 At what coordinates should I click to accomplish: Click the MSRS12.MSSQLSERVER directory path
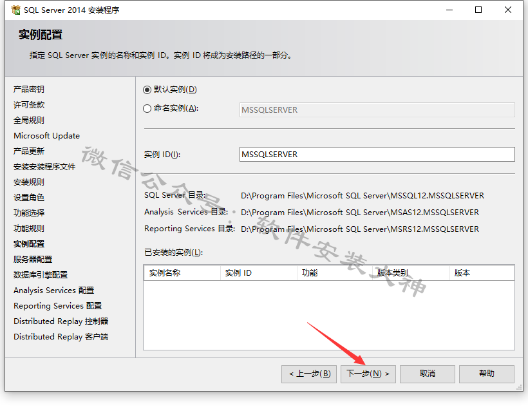click(x=360, y=229)
